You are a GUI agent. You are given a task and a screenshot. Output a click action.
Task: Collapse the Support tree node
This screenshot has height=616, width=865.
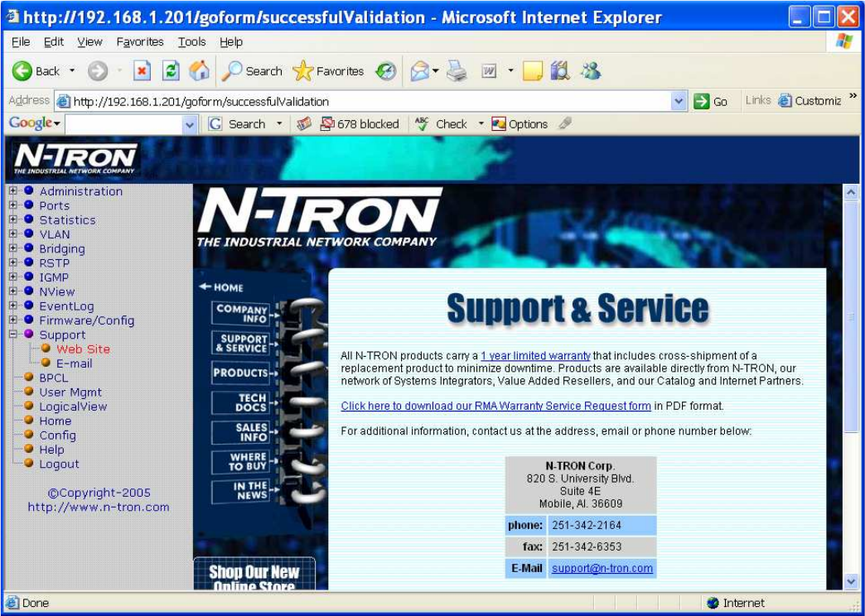(13, 334)
